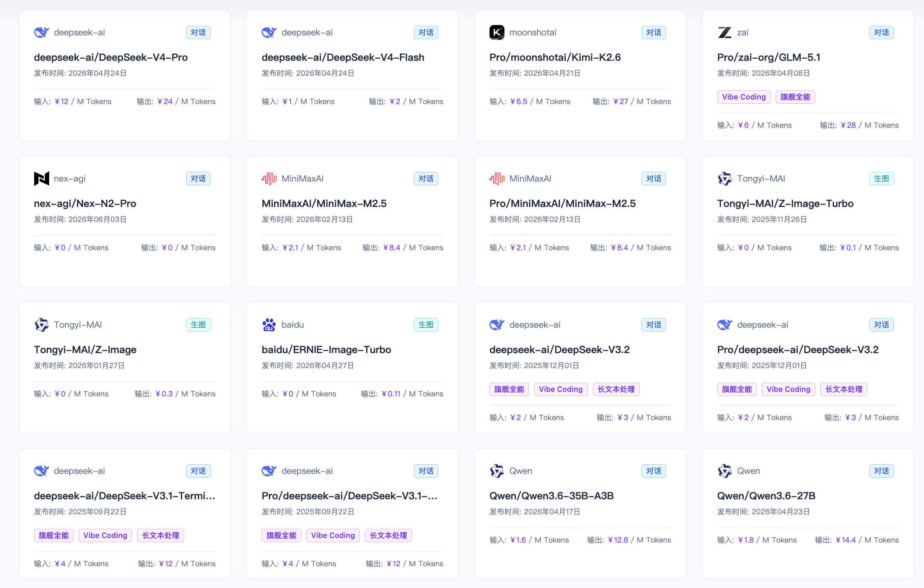Click the 对话 badge on GLM-5.1 card

click(882, 32)
